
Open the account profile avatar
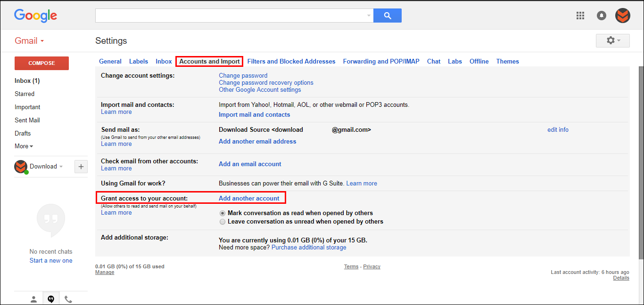(x=623, y=16)
